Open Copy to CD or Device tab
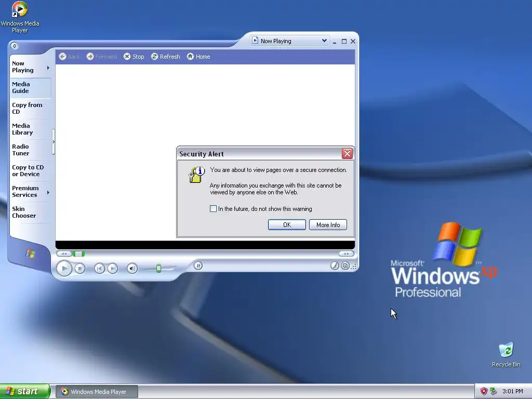The height and width of the screenshot is (399, 532). 31,170
